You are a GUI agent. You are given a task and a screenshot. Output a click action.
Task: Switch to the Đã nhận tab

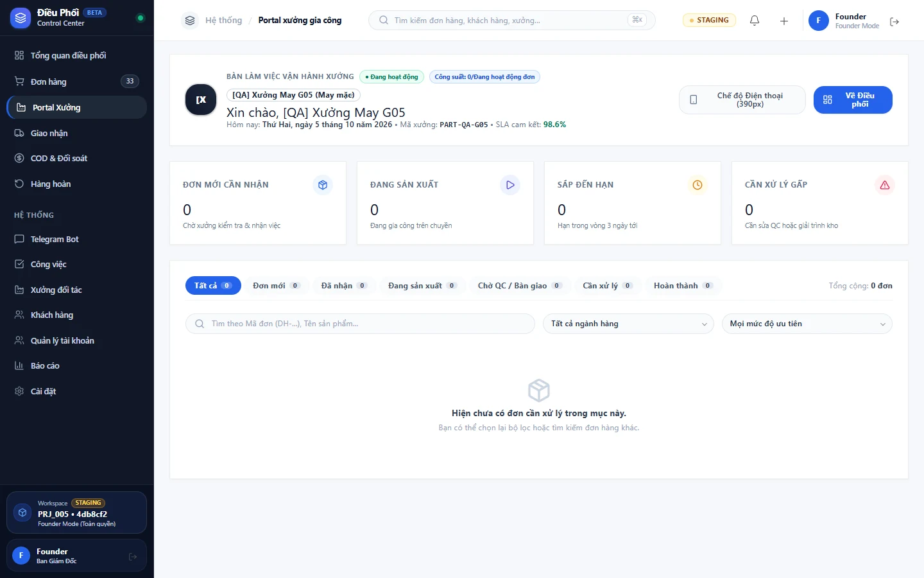coord(344,286)
